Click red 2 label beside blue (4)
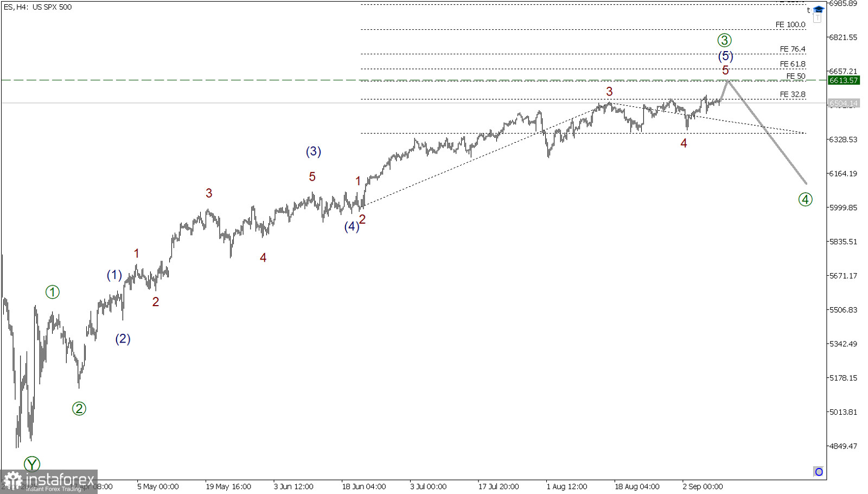 pos(362,219)
